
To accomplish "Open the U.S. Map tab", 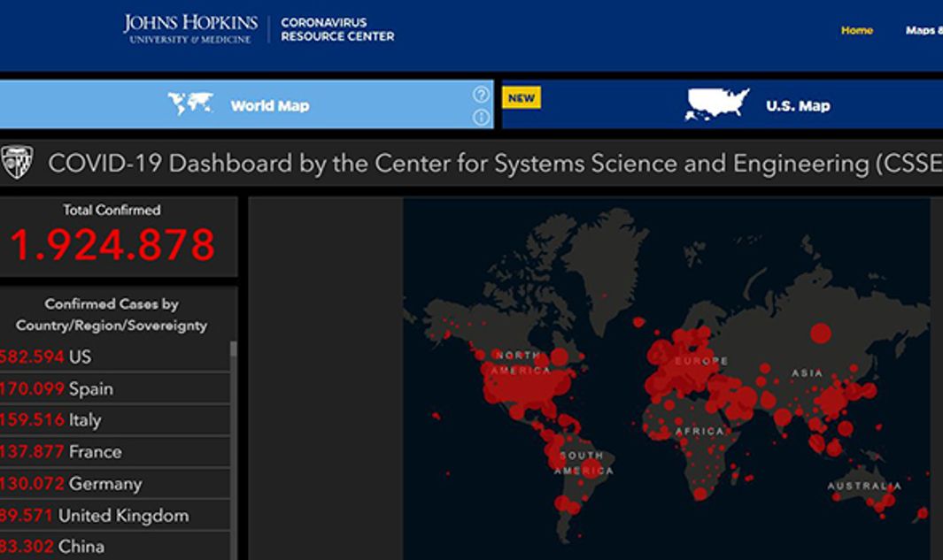I will (x=797, y=105).
